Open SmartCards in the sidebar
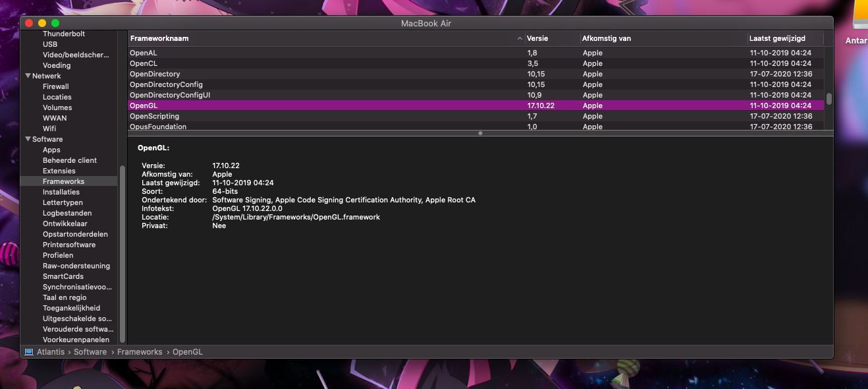Image resolution: width=868 pixels, height=389 pixels. [63, 276]
